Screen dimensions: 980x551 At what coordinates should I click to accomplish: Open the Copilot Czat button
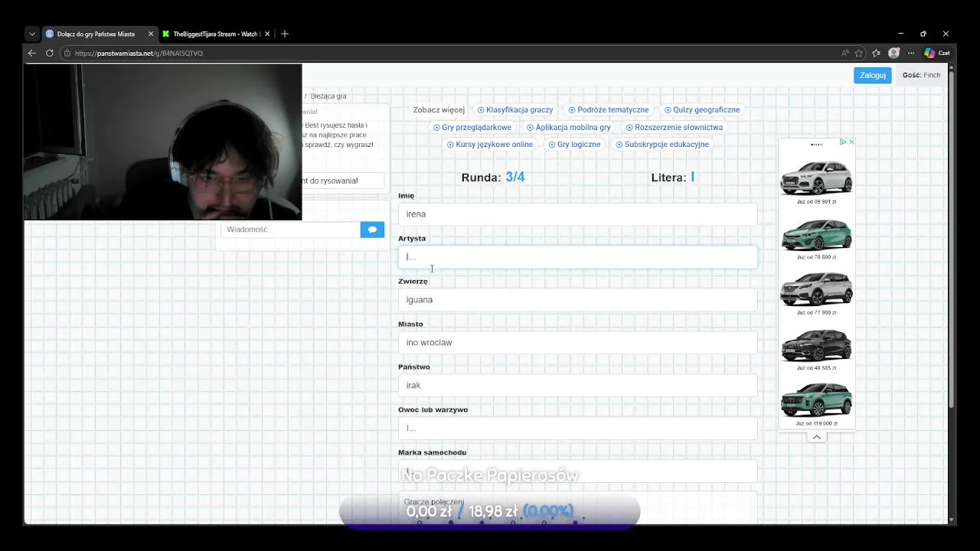point(937,53)
